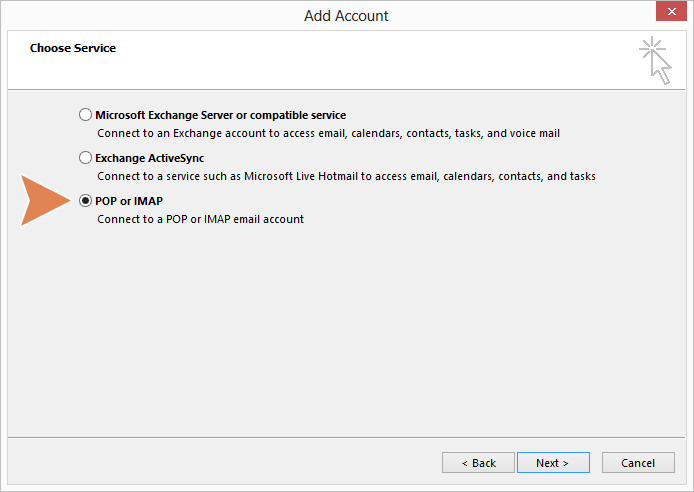Go back with the Back button
The image size is (694, 492).
tap(478, 463)
